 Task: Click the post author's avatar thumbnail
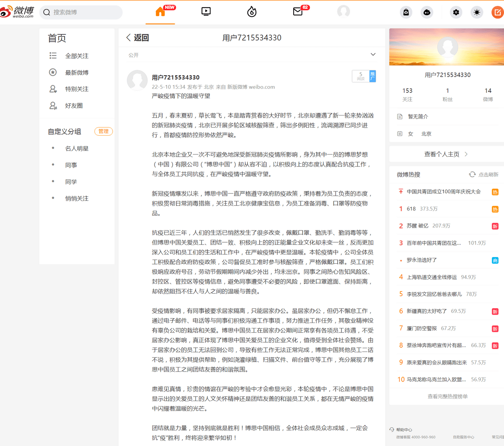click(x=137, y=80)
